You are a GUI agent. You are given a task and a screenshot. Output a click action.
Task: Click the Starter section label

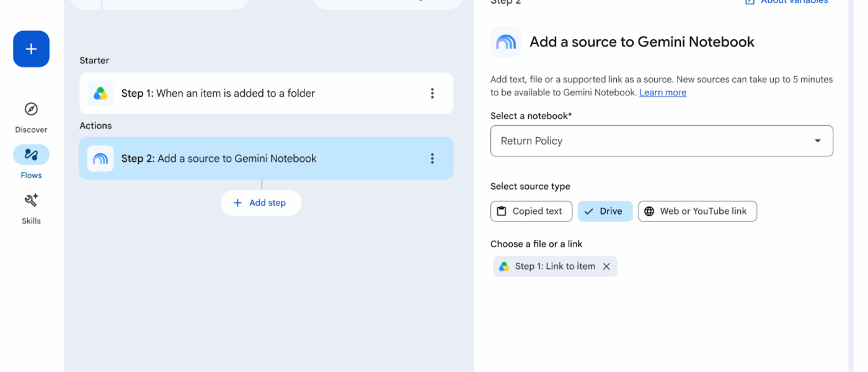coord(94,61)
